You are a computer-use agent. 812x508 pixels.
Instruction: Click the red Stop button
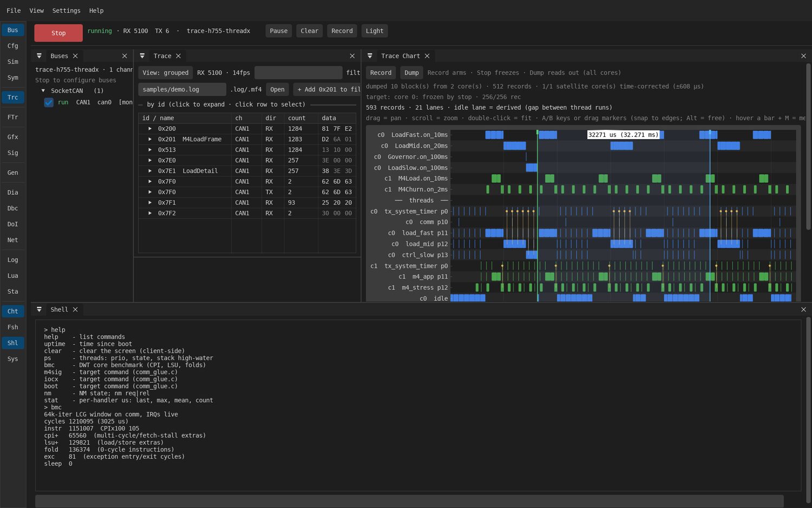tap(58, 33)
